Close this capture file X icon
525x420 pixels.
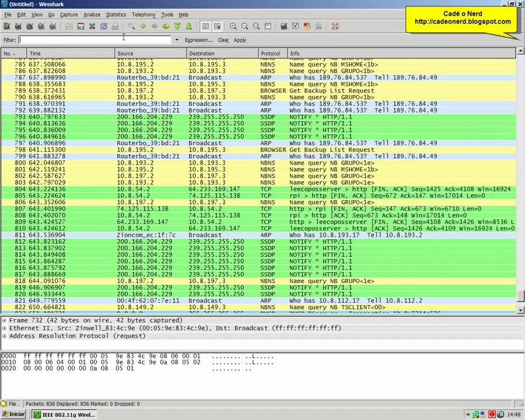[92, 26]
